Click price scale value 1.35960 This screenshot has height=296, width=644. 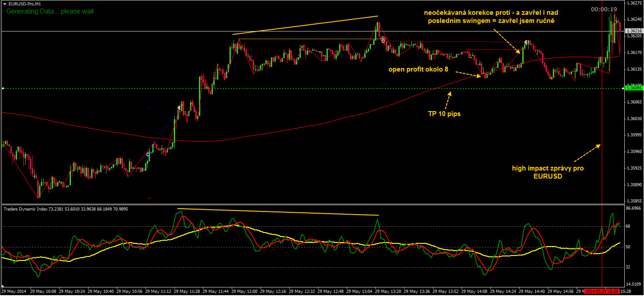tap(635, 152)
